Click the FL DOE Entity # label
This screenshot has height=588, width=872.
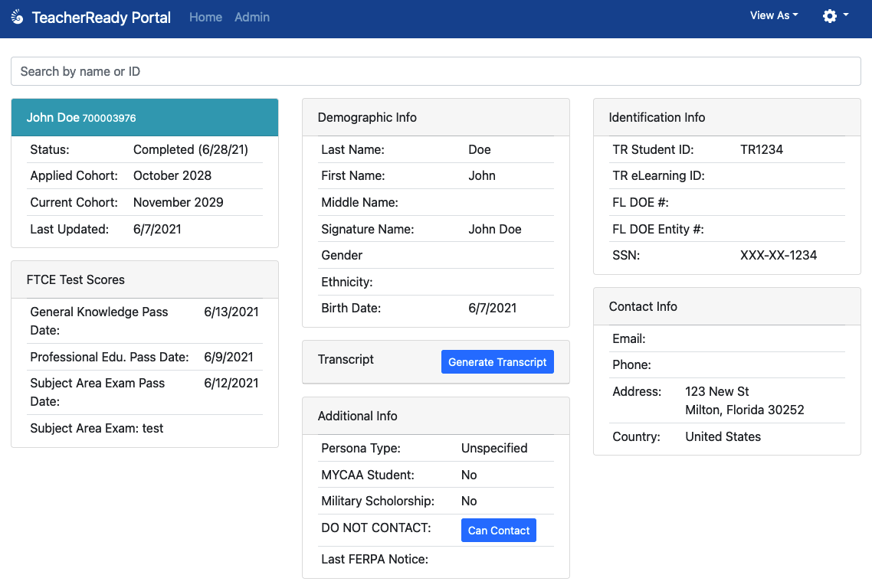(x=658, y=229)
